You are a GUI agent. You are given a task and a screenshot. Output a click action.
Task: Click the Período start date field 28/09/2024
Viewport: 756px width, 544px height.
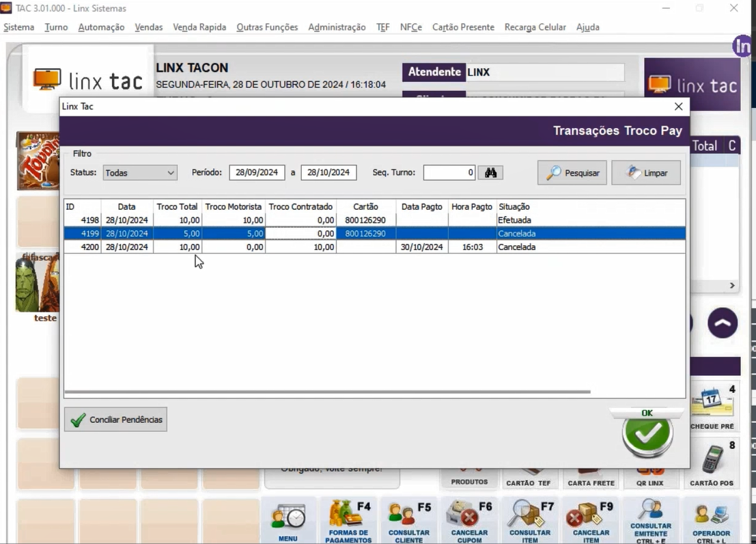[257, 173]
